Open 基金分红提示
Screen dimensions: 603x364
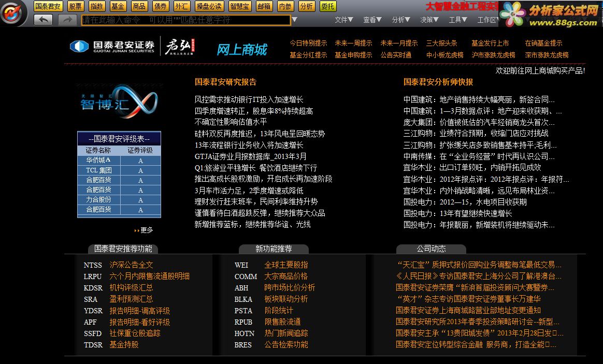click(308, 55)
